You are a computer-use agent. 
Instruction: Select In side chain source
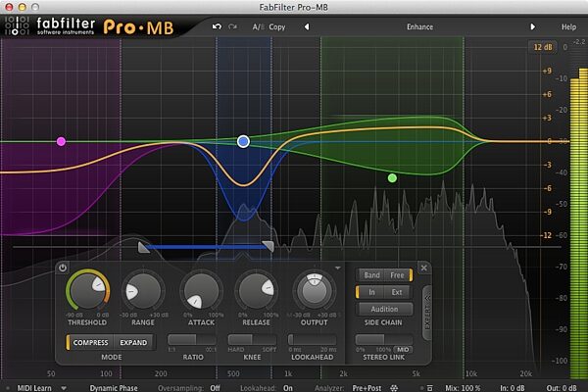pyautogui.click(x=370, y=292)
